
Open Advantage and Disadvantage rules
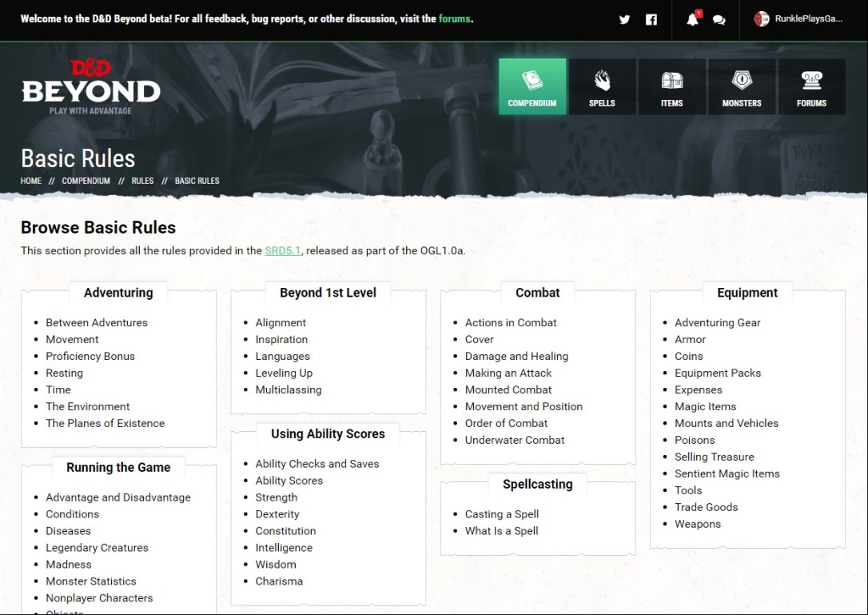click(x=118, y=497)
